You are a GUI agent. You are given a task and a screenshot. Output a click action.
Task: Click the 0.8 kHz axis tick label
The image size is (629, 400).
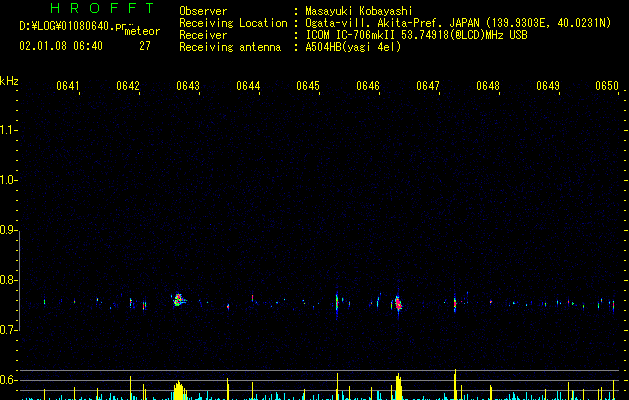[8, 280]
